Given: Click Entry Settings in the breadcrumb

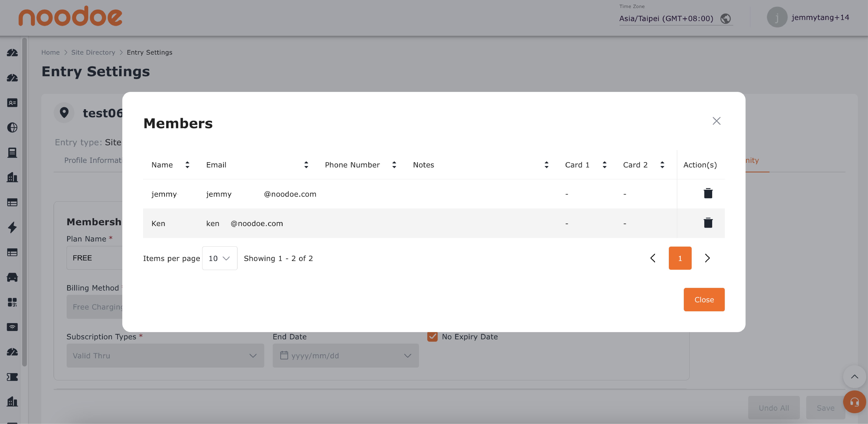Looking at the screenshot, I should [149, 53].
